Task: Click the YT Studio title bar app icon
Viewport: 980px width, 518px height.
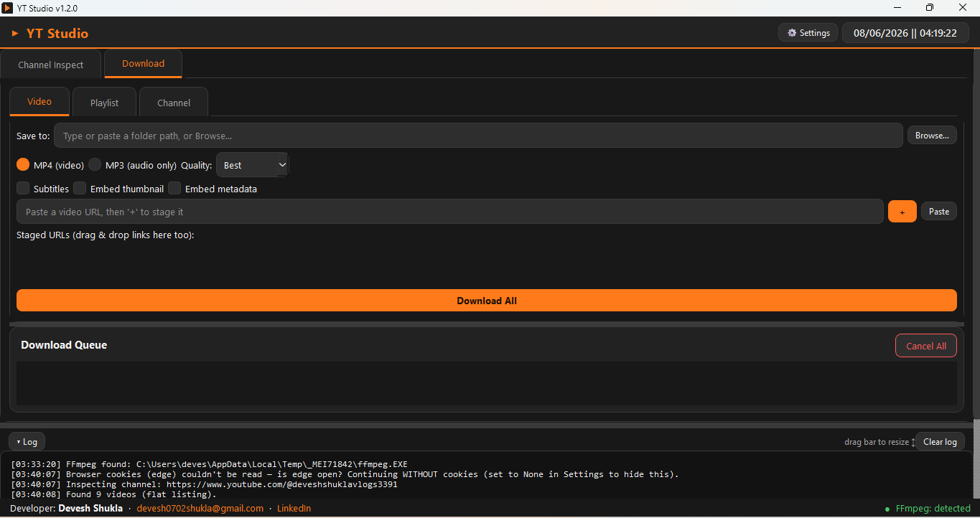Action: tap(7, 8)
